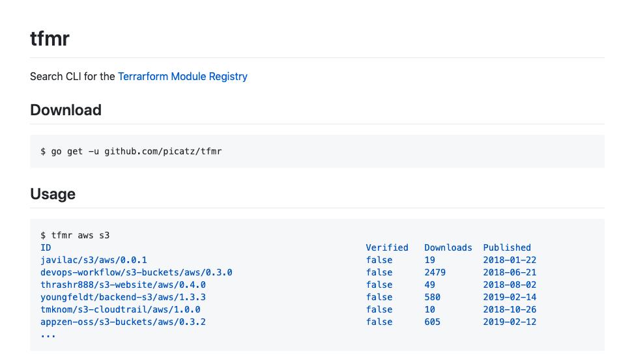Click the downloads value 605
634x364 pixels.
[432, 322]
